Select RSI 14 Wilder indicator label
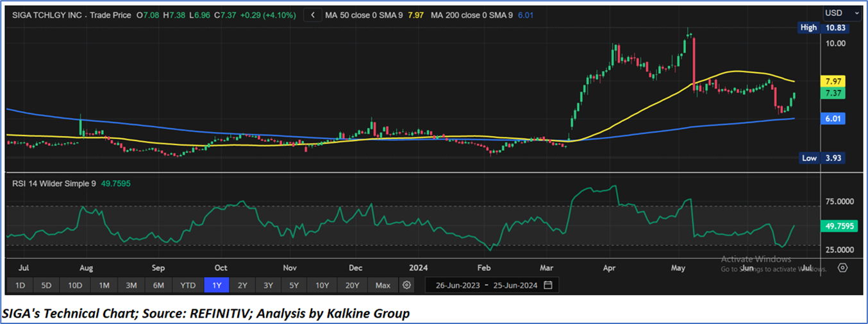The image size is (868, 324). (54, 183)
